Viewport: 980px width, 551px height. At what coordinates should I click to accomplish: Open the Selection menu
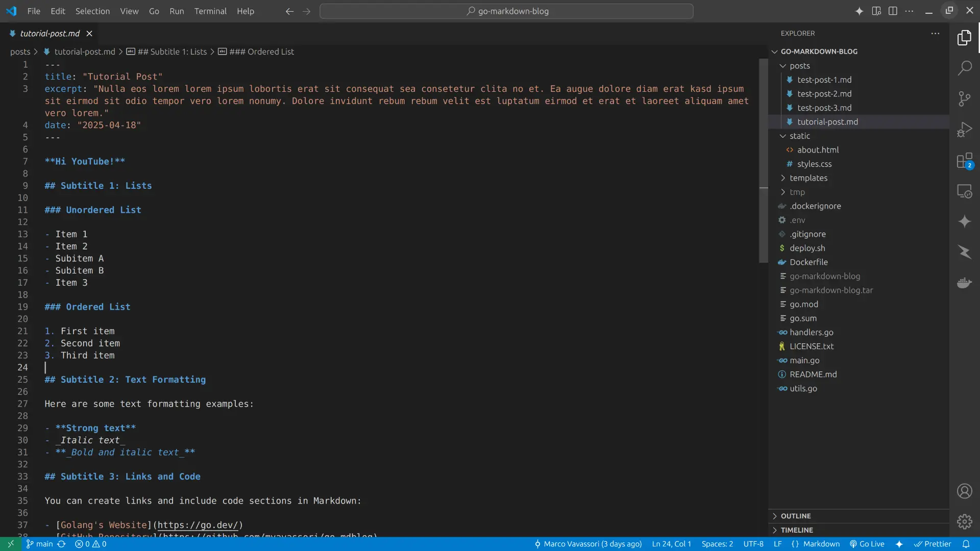92,11
